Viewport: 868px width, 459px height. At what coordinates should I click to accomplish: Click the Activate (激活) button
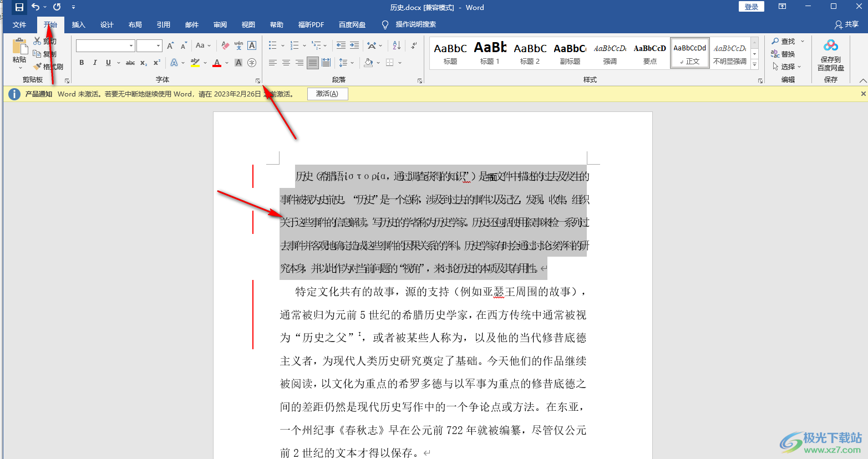327,94
